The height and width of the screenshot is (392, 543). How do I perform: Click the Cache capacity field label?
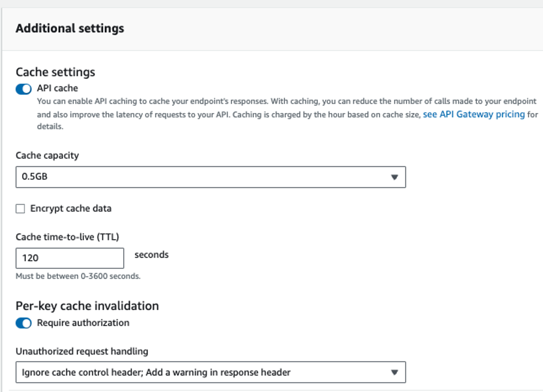pos(47,155)
